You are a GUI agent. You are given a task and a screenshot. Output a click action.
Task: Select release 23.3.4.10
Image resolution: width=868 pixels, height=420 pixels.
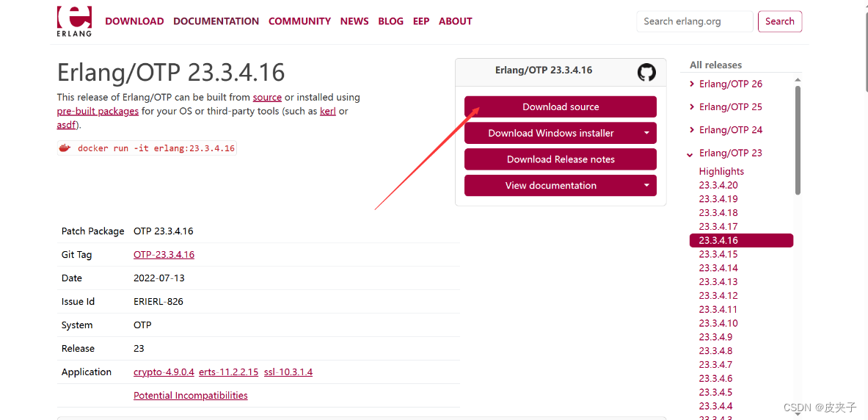point(718,323)
